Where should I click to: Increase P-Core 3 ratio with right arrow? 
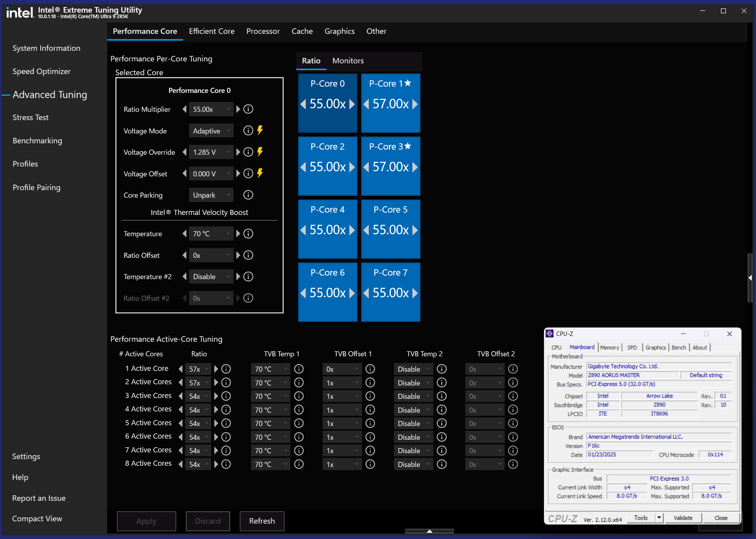(x=415, y=167)
